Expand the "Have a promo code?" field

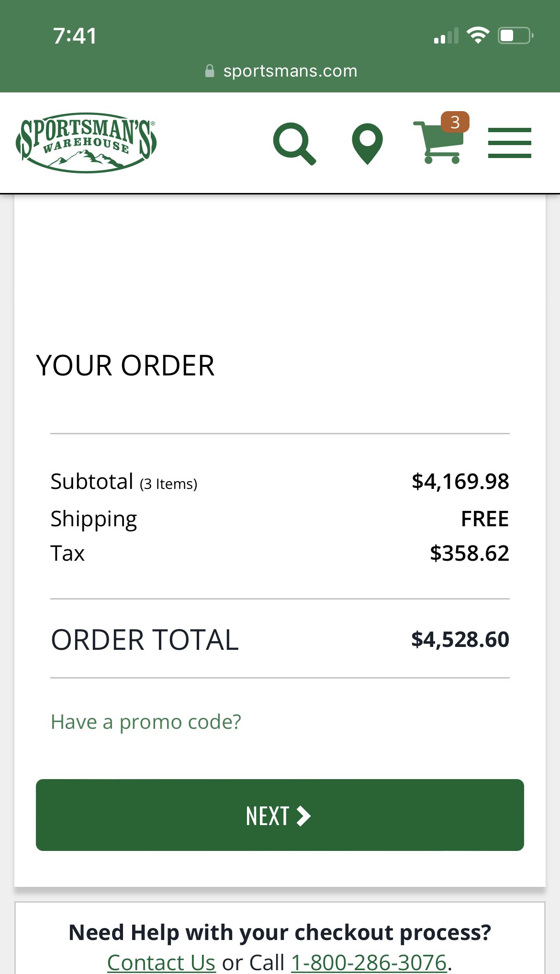point(146,722)
